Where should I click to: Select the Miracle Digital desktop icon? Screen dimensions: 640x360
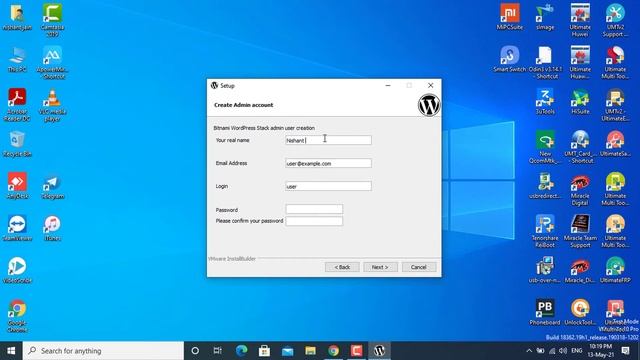tap(580, 189)
